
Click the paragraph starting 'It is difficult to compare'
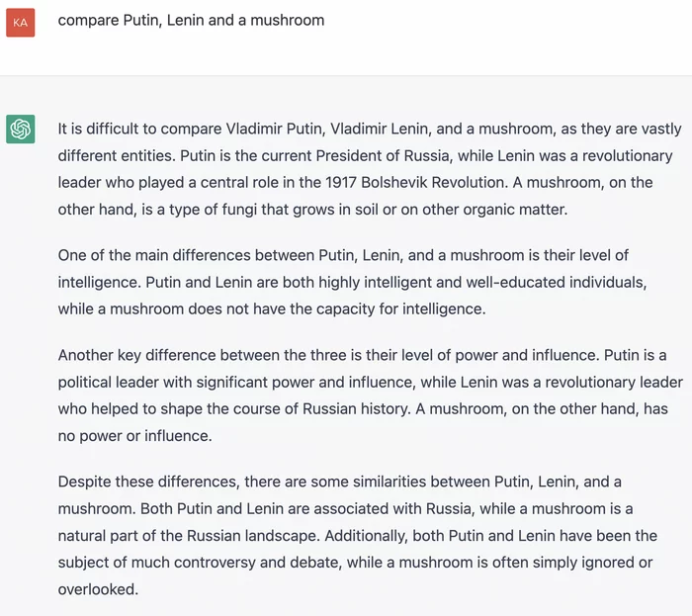click(370, 169)
